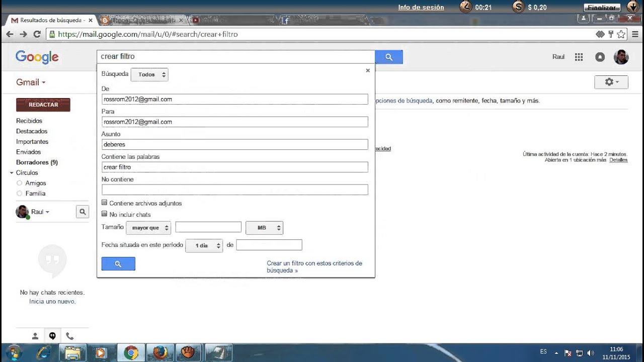Open the '1 día' period dropdown
Image resolution: width=644 pixels, height=362 pixels.
(x=204, y=245)
